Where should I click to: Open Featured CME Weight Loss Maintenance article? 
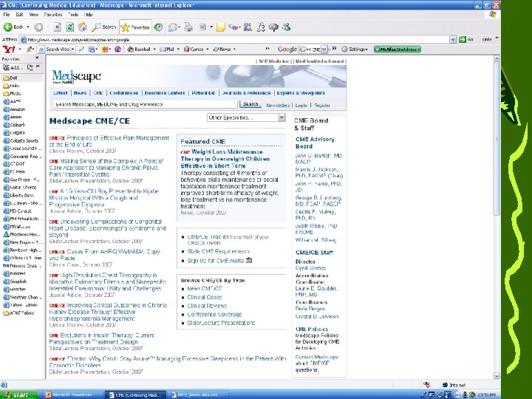coord(225,159)
